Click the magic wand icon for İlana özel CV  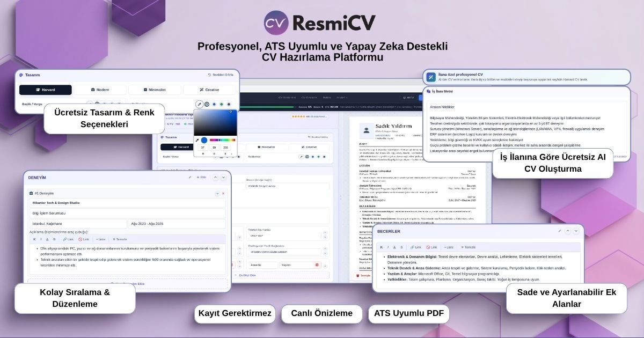pyautogui.click(x=431, y=77)
